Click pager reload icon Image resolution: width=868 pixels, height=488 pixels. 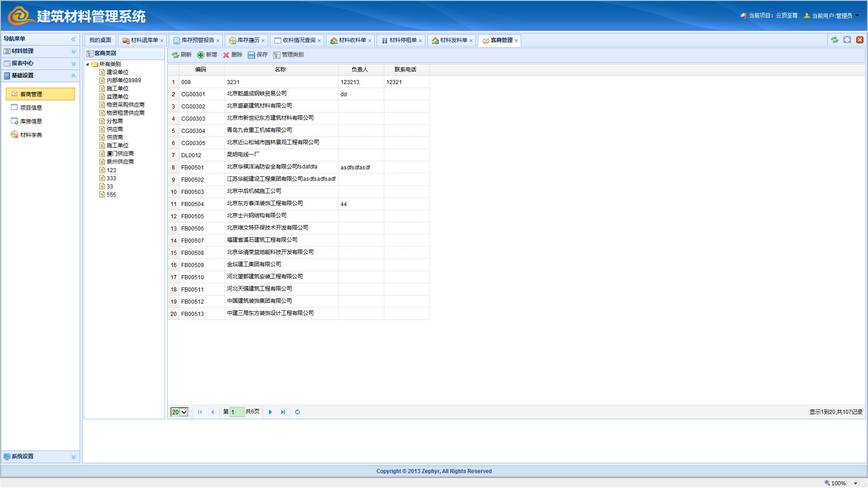pyautogui.click(x=297, y=412)
